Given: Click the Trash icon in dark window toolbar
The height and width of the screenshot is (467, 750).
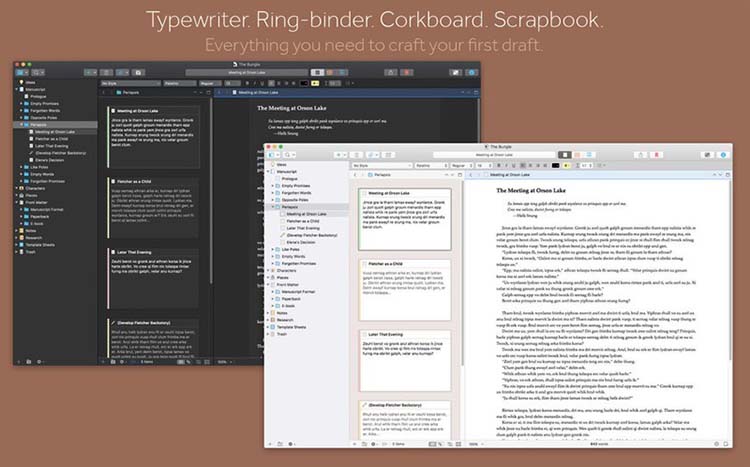Looking at the screenshot, I should [x=106, y=72].
